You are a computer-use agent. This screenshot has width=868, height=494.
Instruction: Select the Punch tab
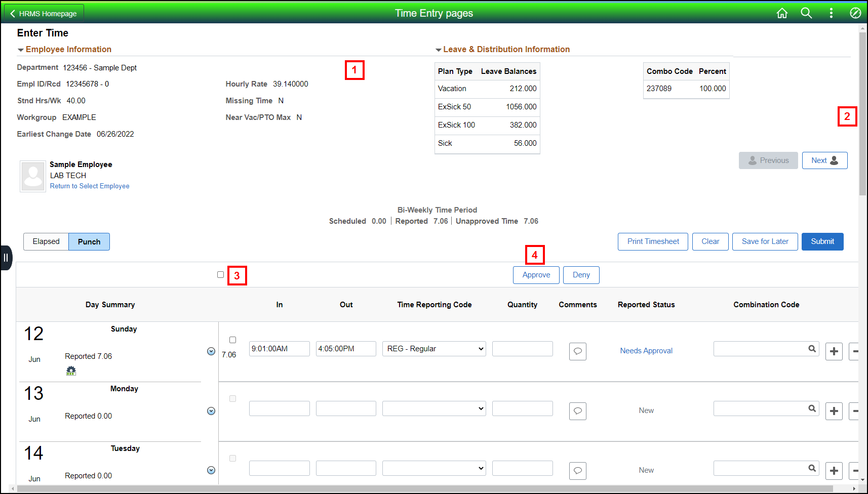click(x=89, y=242)
